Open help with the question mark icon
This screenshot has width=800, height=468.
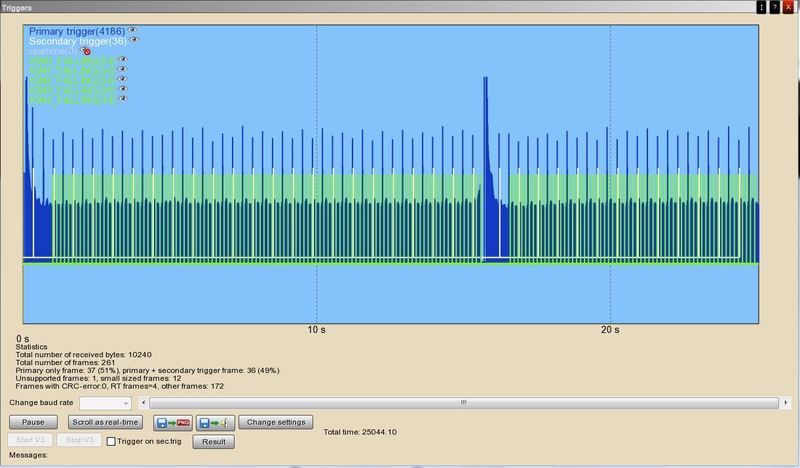(775, 6)
